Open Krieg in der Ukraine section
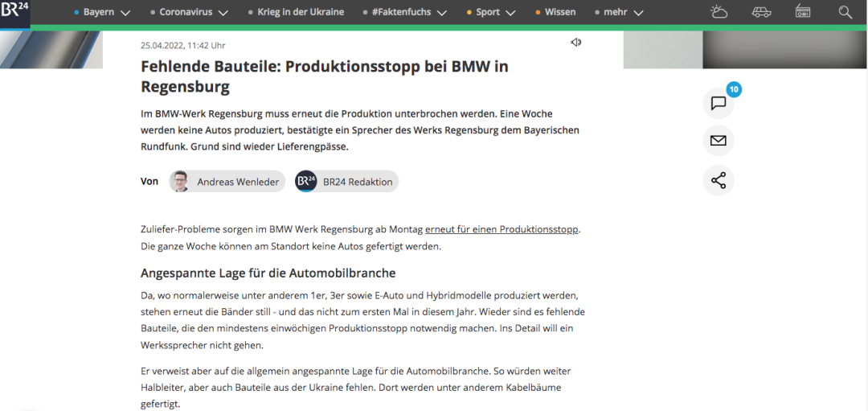 [301, 12]
